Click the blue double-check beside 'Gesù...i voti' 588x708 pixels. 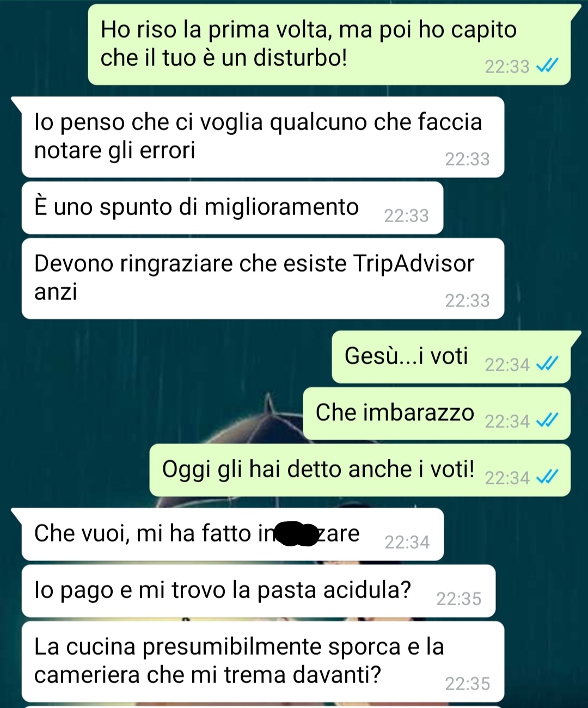click(547, 364)
